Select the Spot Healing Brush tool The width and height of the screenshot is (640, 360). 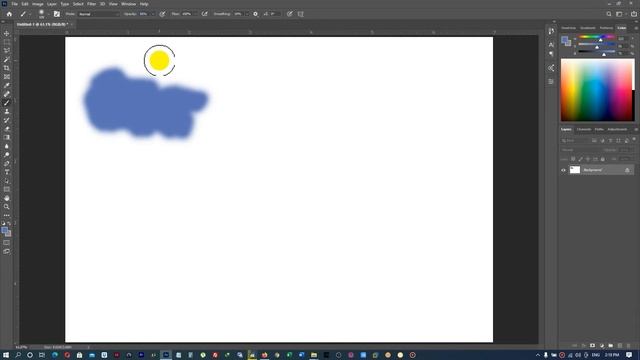pos(7,94)
